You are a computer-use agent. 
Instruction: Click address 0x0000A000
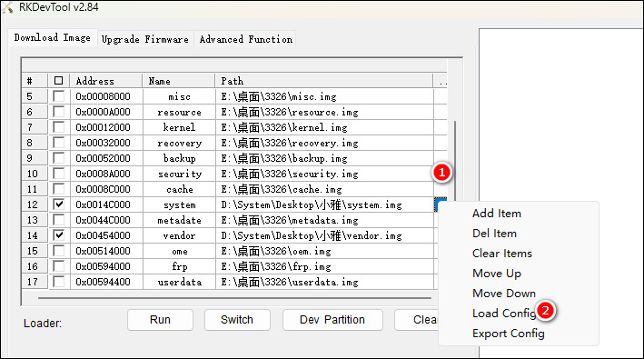pyautogui.click(x=103, y=112)
